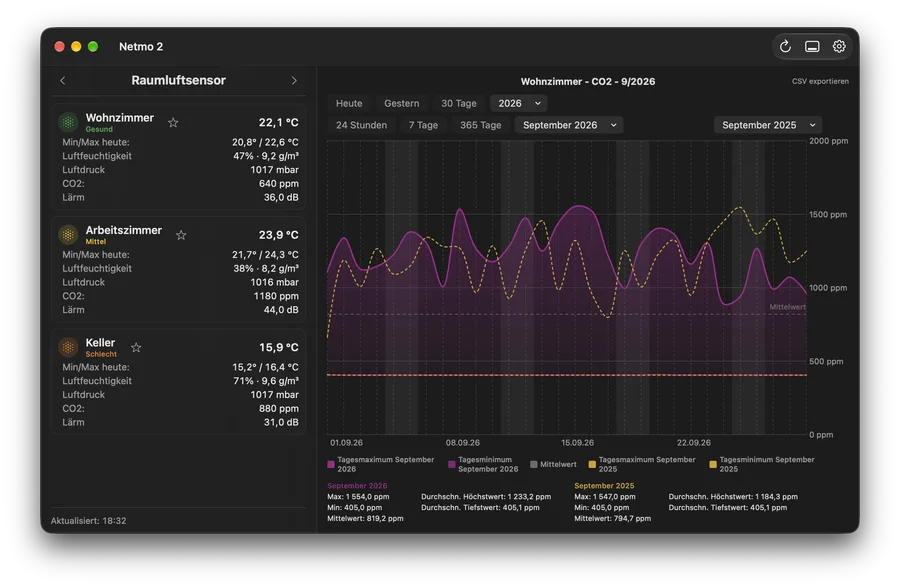Click the Keller temperature 15,9 °C
This screenshot has height=587, width=900.
point(278,347)
